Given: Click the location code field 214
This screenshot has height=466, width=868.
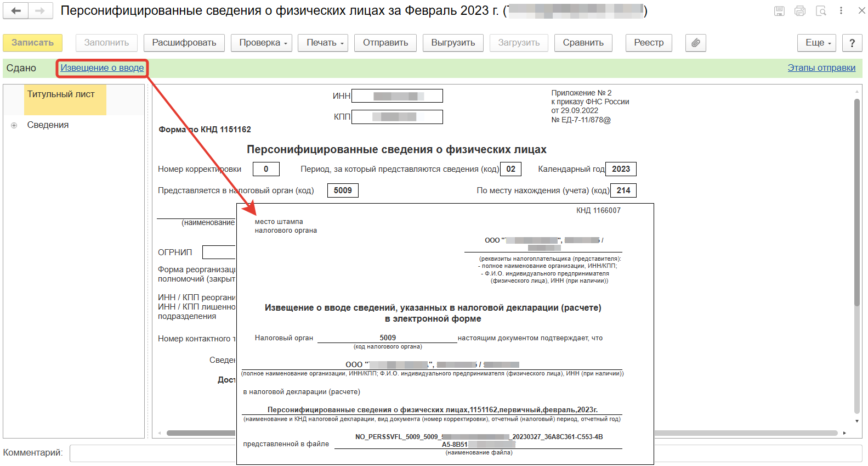Looking at the screenshot, I should coord(623,190).
